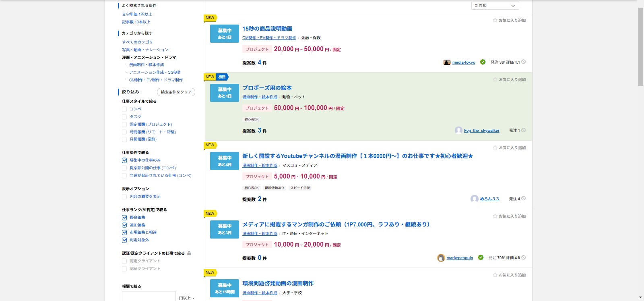
Task: Click scrollbar down arrow
Action: tap(640, 297)
